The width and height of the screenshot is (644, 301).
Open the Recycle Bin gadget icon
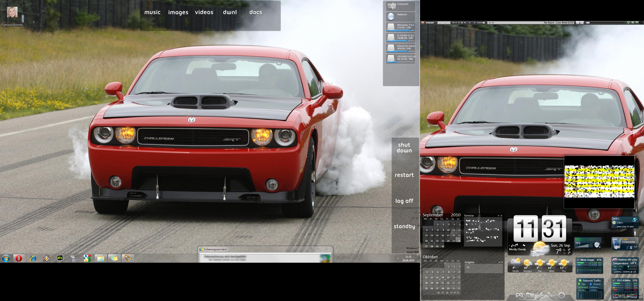click(617, 243)
